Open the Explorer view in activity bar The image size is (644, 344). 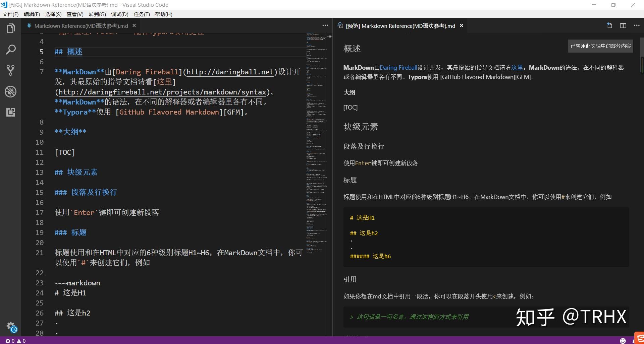pyautogui.click(x=11, y=28)
